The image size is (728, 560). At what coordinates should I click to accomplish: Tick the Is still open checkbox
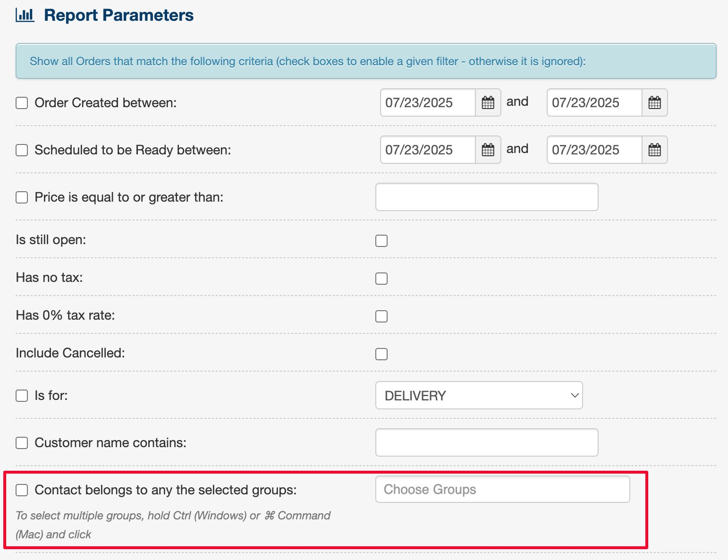tap(381, 241)
